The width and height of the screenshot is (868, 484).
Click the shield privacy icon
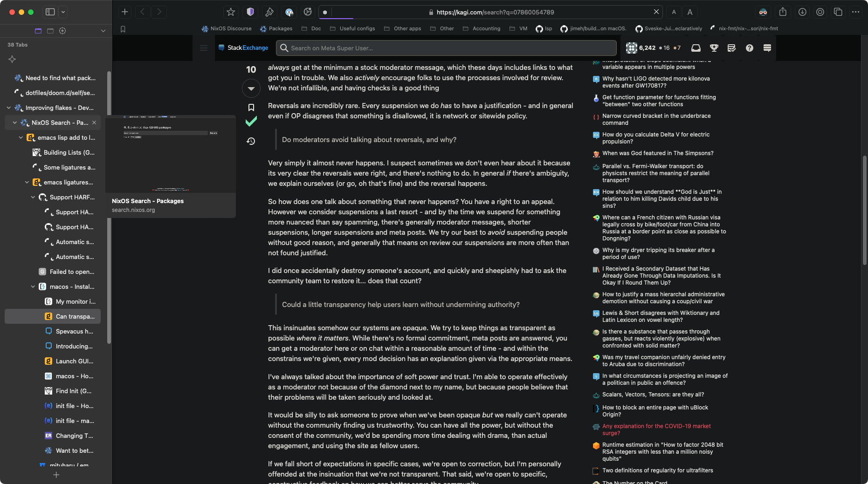click(x=250, y=12)
